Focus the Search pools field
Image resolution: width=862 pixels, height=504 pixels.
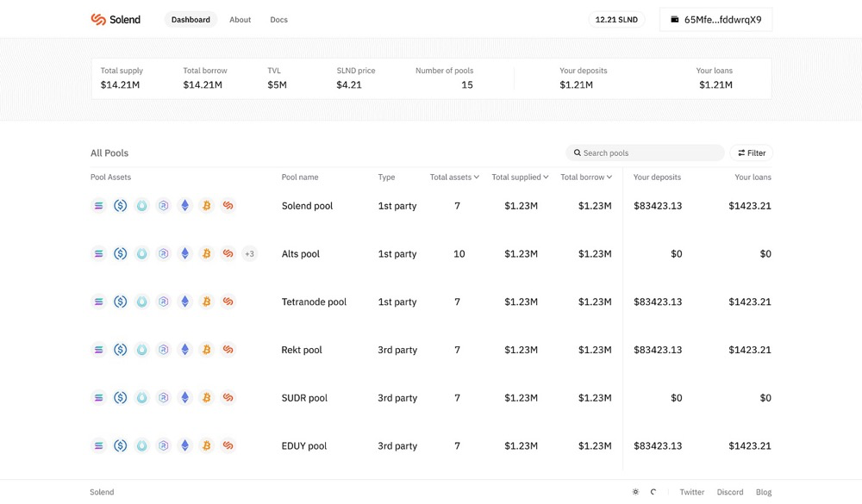click(646, 152)
